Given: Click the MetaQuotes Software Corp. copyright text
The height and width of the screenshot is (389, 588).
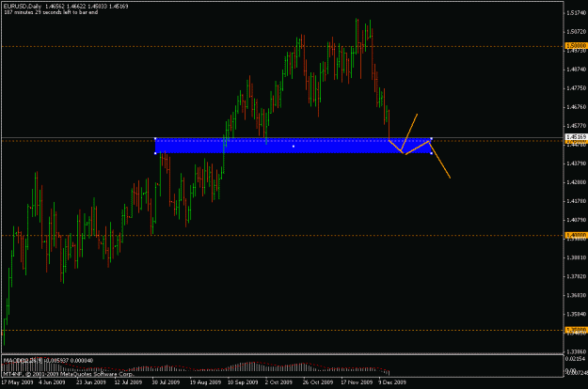Looking at the screenshot, I should (x=69, y=374).
